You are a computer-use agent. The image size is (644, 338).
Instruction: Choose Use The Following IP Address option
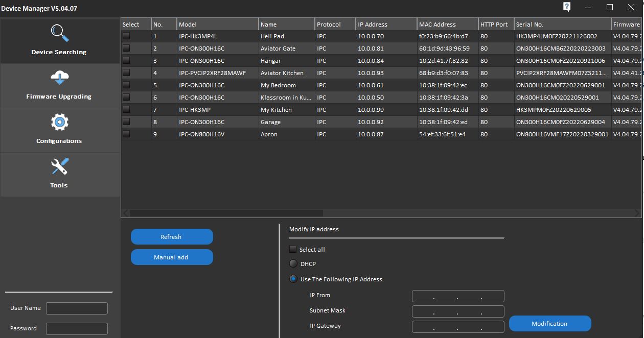(293, 279)
